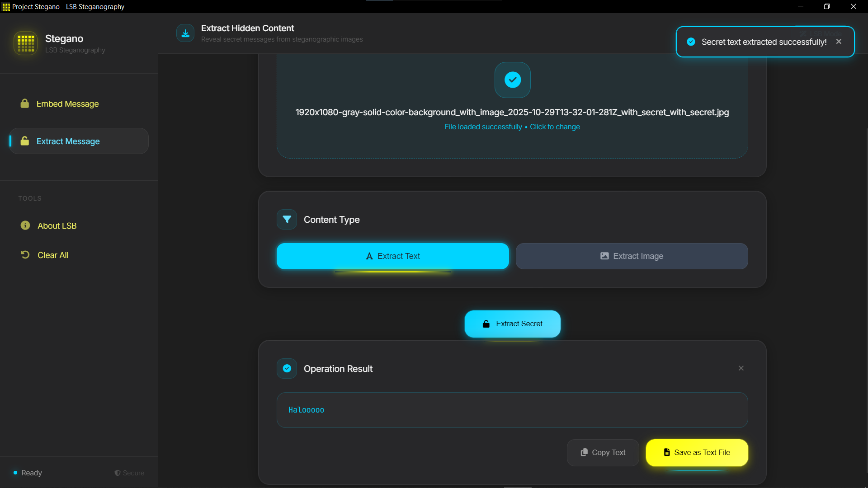Click the info icon beside About LSB
Image resolution: width=868 pixels, height=488 pixels.
tap(25, 225)
